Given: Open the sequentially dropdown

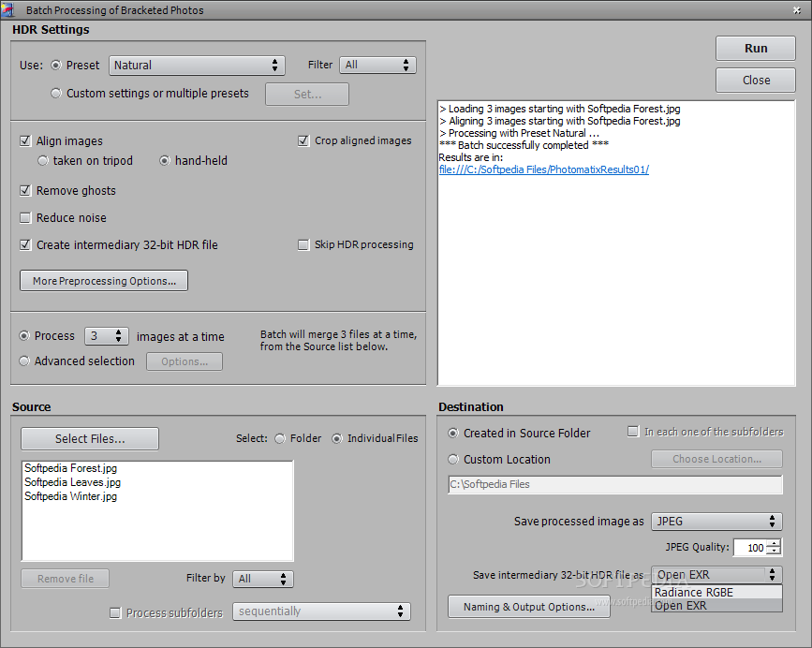Looking at the screenshot, I should 321,611.
